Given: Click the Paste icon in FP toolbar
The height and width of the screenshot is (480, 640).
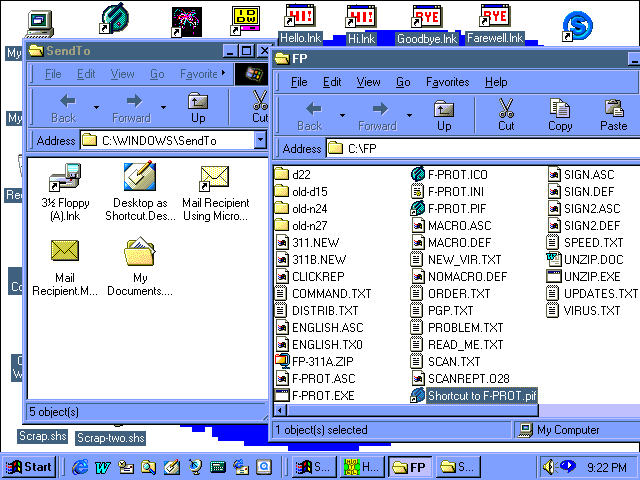Looking at the screenshot, I should pyautogui.click(x=613, y=114).
